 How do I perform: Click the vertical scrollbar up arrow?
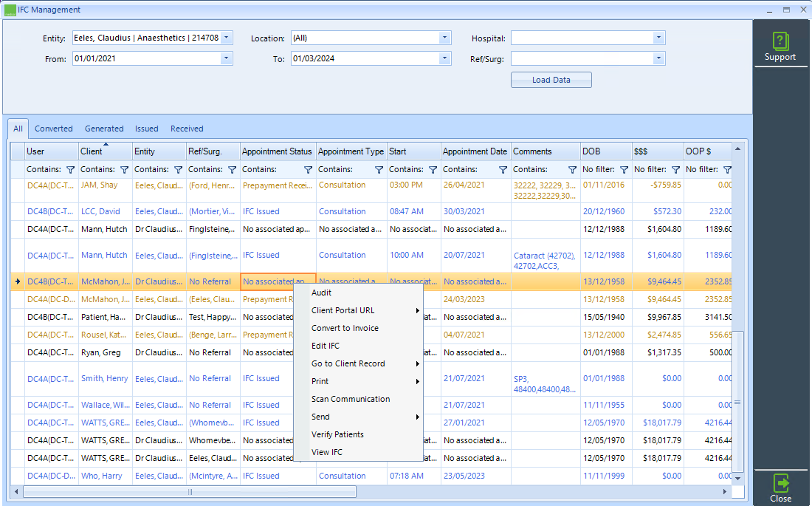(738, 148)
